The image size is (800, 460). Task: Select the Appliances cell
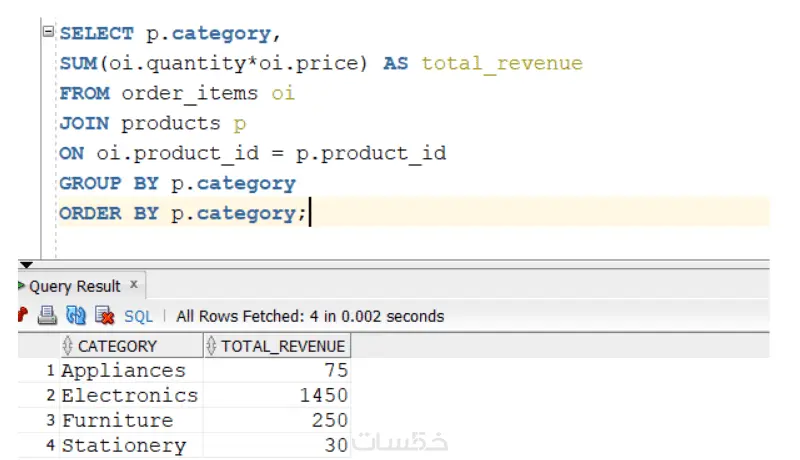click(x=131, y=370)
